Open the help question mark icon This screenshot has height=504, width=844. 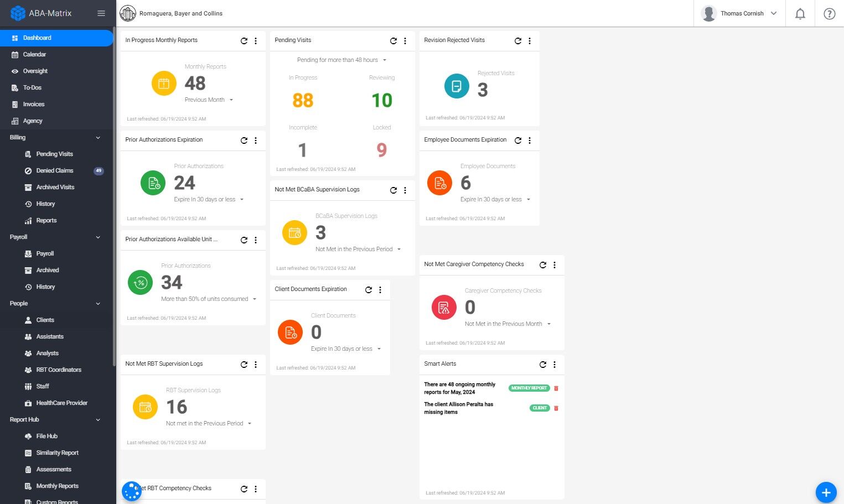[x=829, y=14]
